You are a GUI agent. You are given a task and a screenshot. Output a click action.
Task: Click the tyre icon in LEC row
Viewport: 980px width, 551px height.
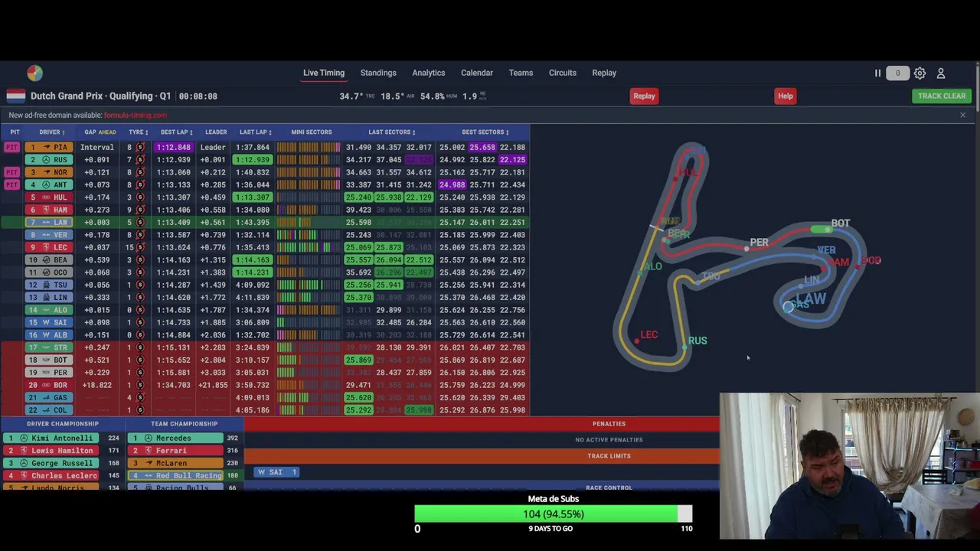pyautogui.click(x=140, y=247)
